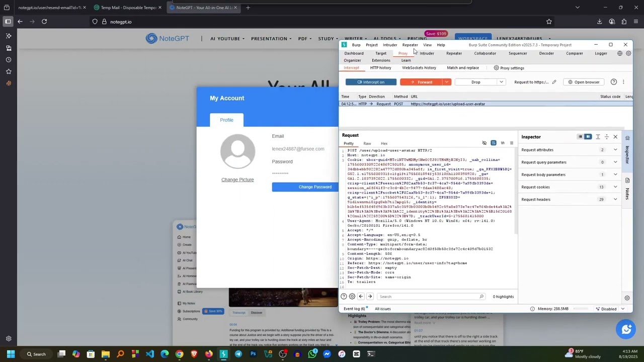Click the Request search input field
Image resolution: width=644 pixels, height=362 pixels.
point(431,297)
